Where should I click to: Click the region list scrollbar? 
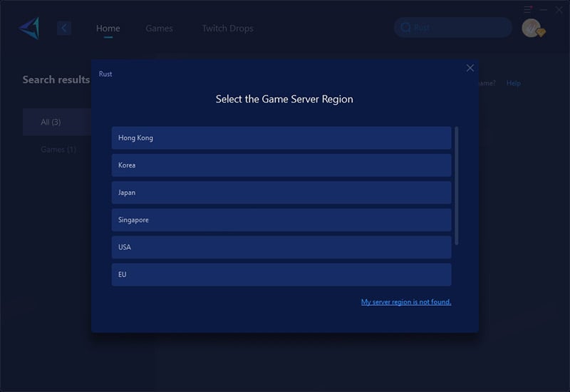pos(457,186)
